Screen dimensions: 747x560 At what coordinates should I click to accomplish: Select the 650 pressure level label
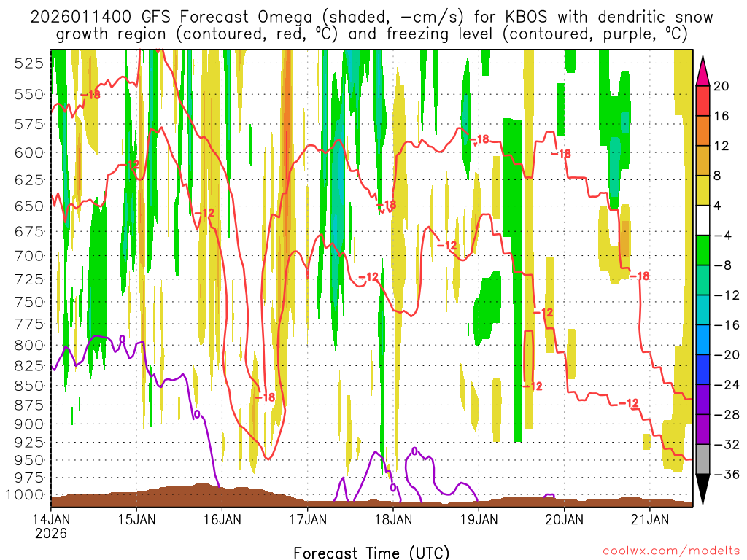pos(29,206)
